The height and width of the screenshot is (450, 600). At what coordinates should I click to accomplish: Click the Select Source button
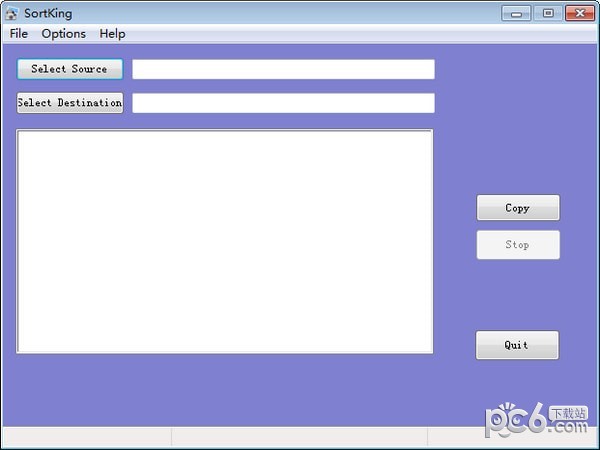(70, 69)
